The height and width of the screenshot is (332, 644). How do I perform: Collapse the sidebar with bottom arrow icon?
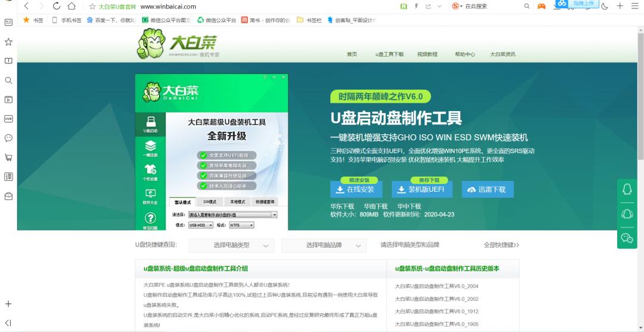(x=8, y=323)
